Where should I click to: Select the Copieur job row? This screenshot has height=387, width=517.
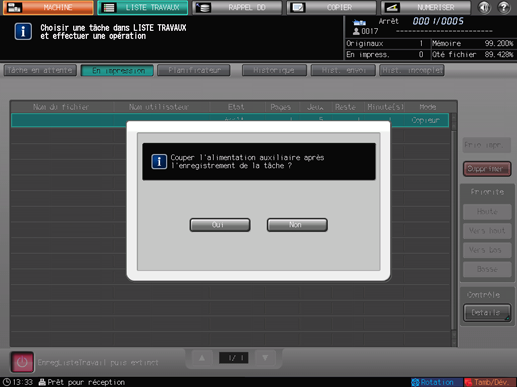click(230, 120)
